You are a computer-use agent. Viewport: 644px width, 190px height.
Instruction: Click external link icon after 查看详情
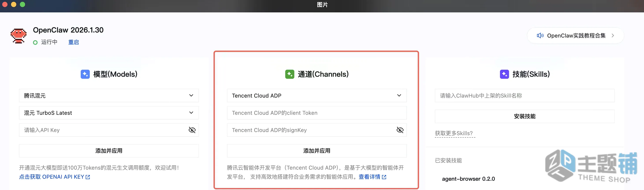click(x=384, y=177)
